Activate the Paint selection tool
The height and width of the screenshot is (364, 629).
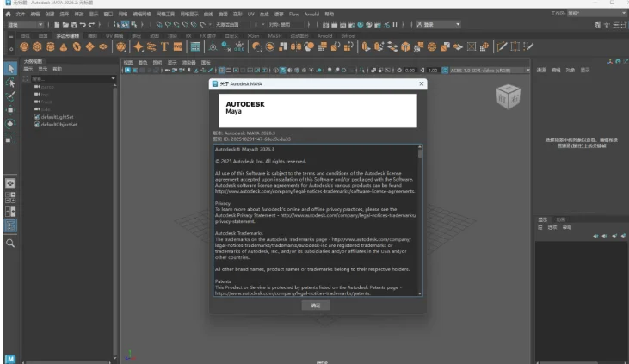10,96
